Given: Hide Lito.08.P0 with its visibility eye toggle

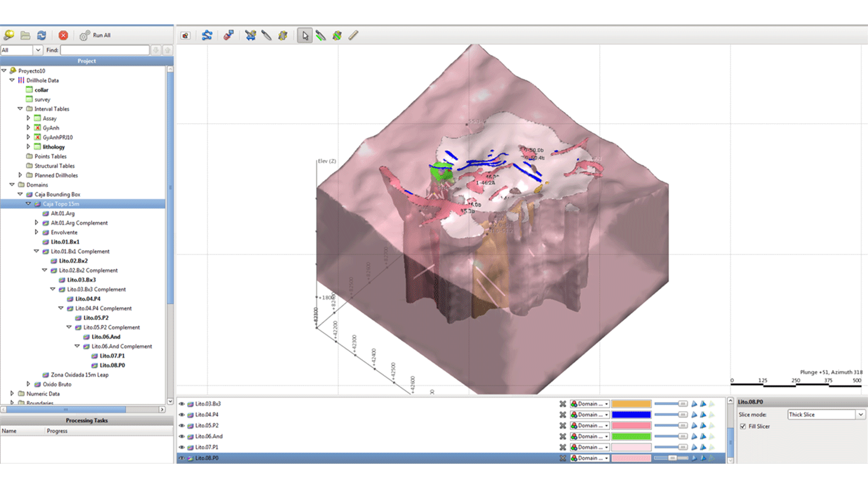Looking at the screenshot, I should coord(181,458).
